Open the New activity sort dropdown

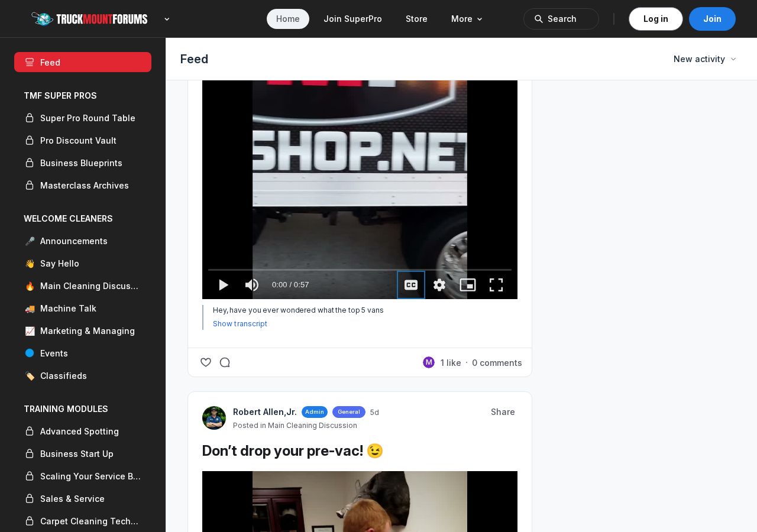point(705,59)
